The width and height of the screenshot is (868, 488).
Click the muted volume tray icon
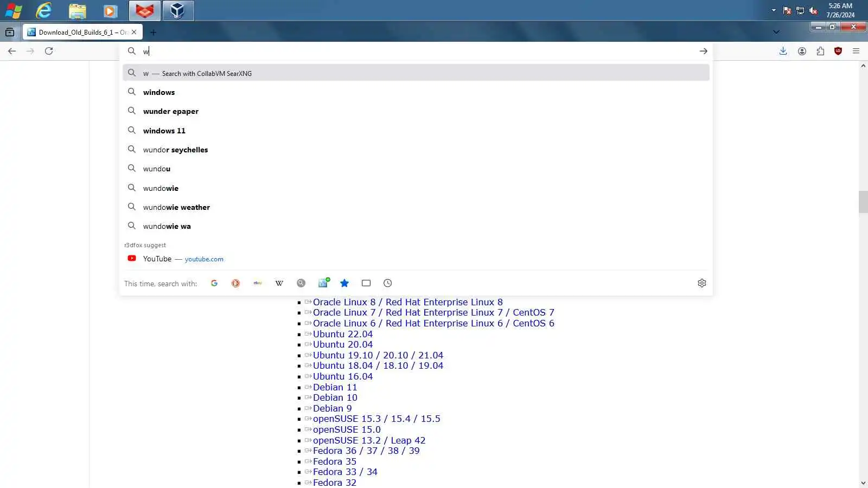[x=813, y=10]
